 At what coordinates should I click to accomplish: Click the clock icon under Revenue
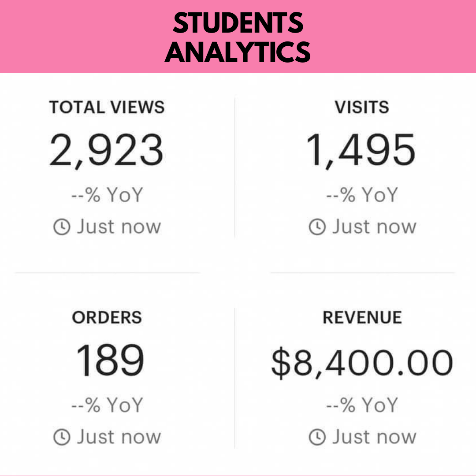click(x=317, y=437)
